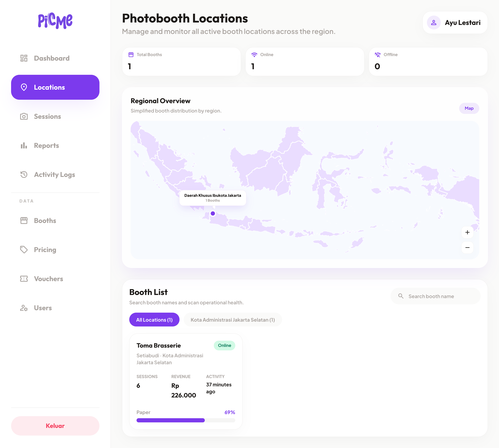Screen dimensions: 499x448
Task: Click the 37 minutes ago activity value
Action: click(219, 388)
